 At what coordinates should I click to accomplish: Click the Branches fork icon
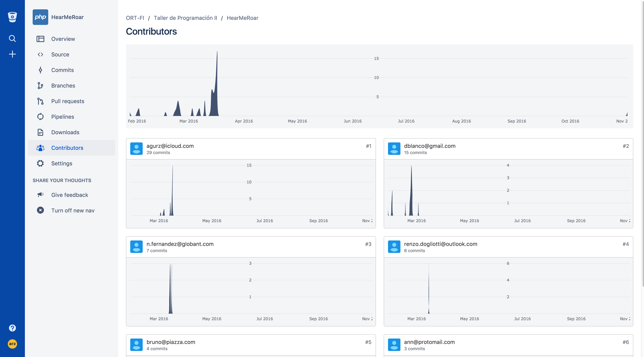40,86
